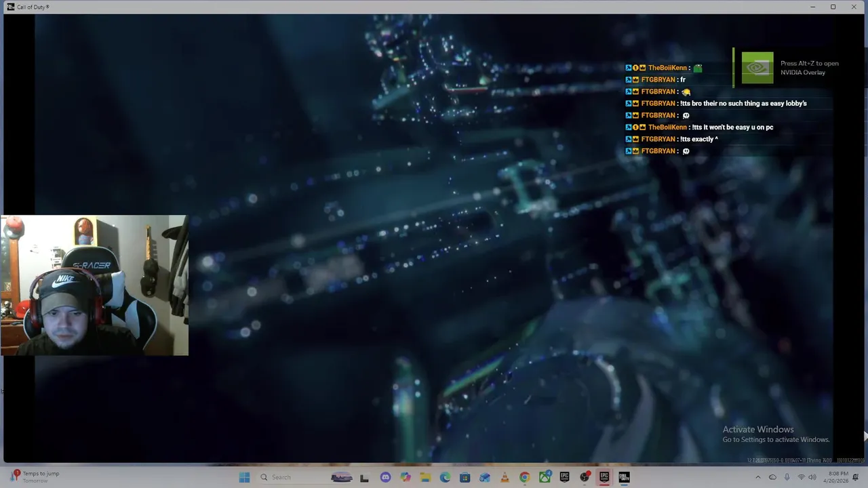This screenshot has width=868, height=488.
Task: Click the microphone tray icon
Action: (787, 477)
